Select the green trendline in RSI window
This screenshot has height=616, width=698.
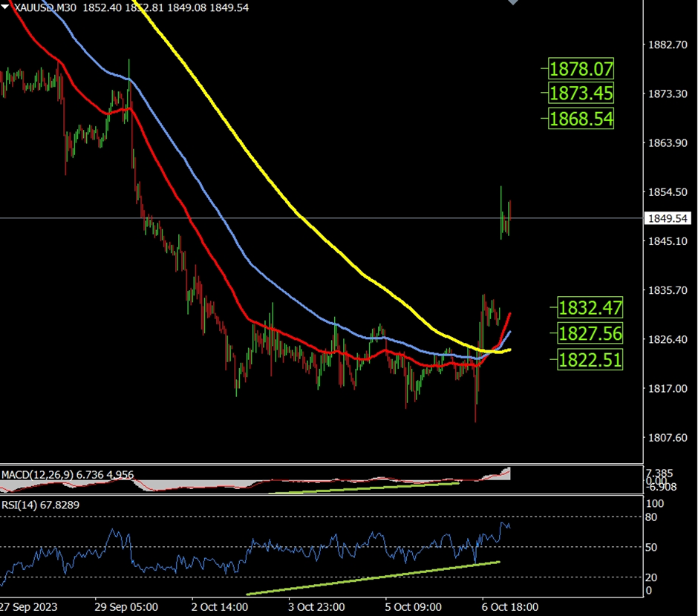(371, 578)
